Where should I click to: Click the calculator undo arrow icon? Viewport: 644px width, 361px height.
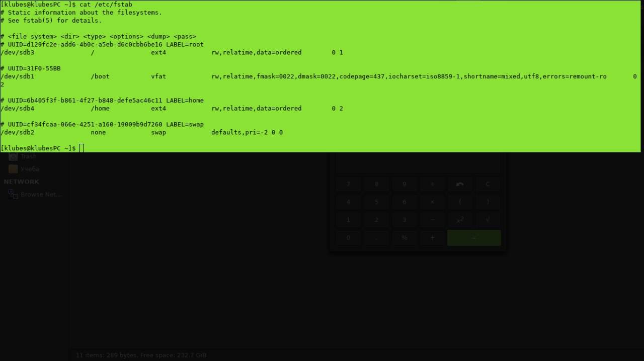pyautogui.click(x=460, y=184)
